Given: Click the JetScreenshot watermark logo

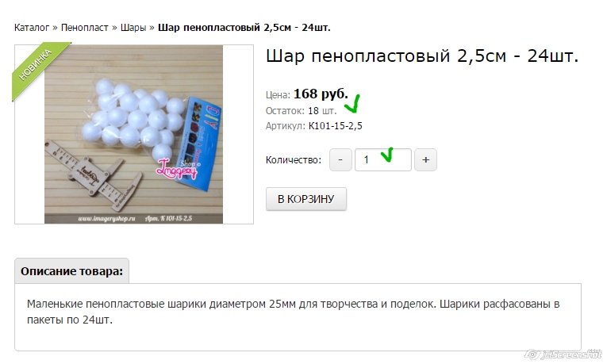Looking at the screenshot, I should tap(563, 354).
